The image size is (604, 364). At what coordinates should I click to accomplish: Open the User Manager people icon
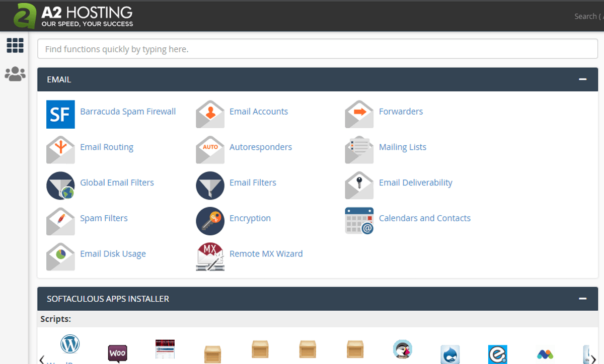(x=15, y=74)
